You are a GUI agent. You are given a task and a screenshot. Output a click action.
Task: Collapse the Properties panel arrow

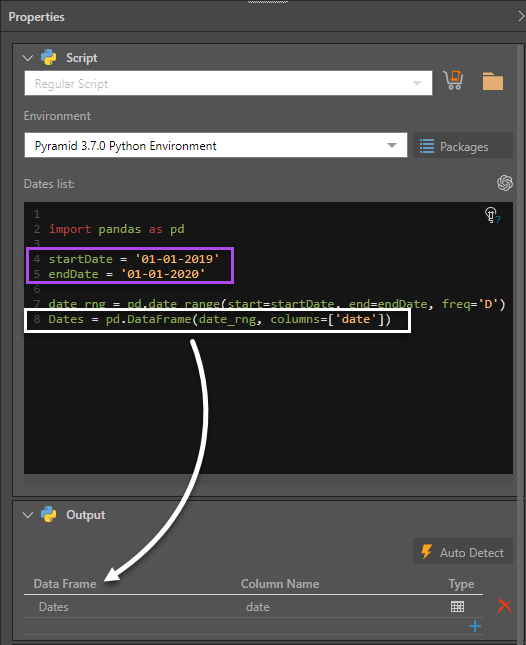[521, 16]
